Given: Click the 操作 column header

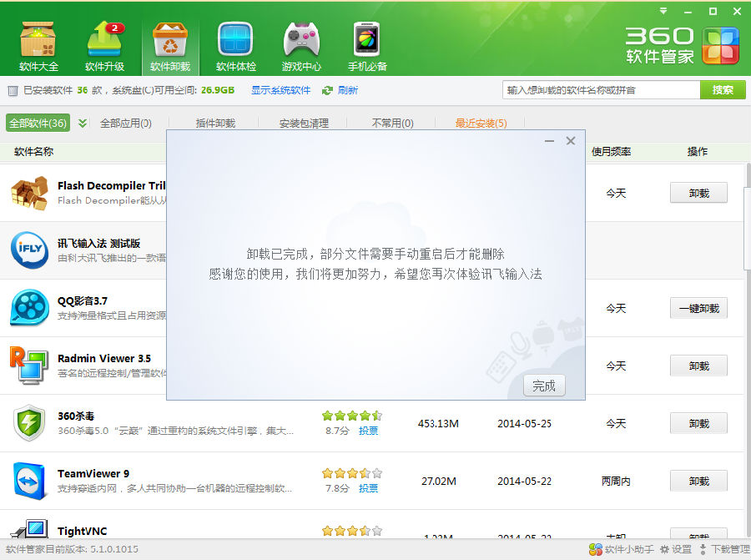Looking at the screenshot, I should pyautogui.click(x=698, y=151).
